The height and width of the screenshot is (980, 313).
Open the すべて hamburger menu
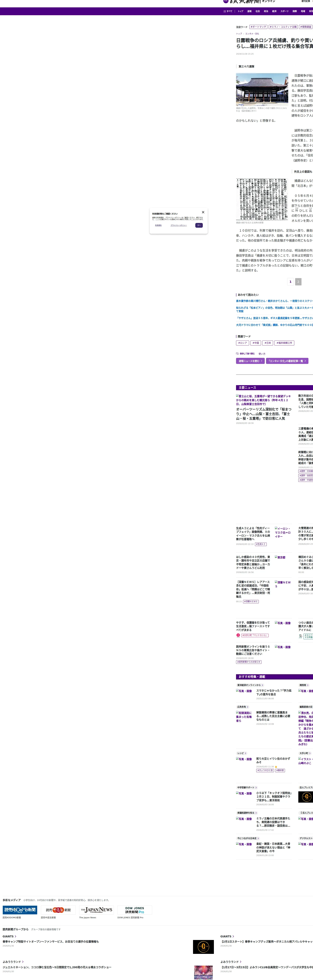tap(228, 11)
